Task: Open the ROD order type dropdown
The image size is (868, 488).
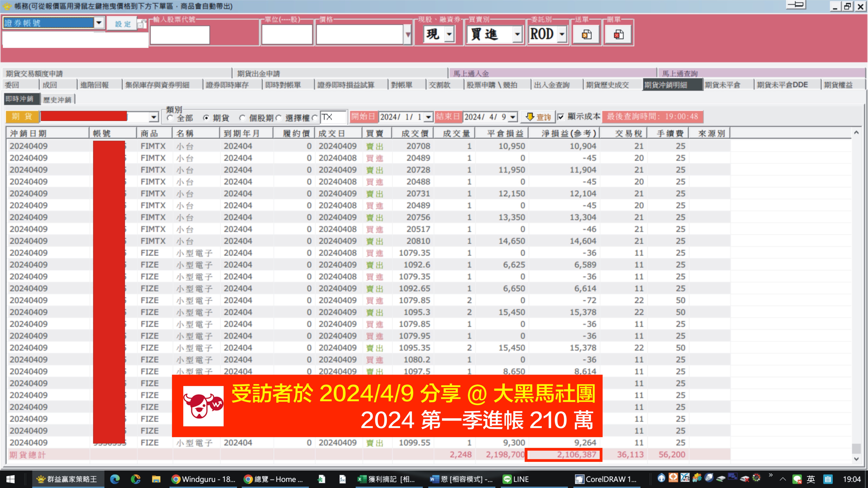Action: [562, 34]
